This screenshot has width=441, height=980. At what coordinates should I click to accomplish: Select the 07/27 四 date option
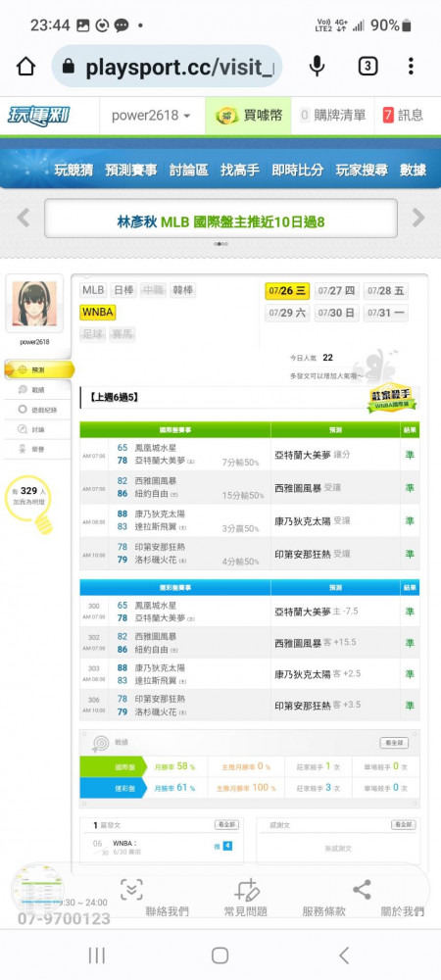(336, 291)
